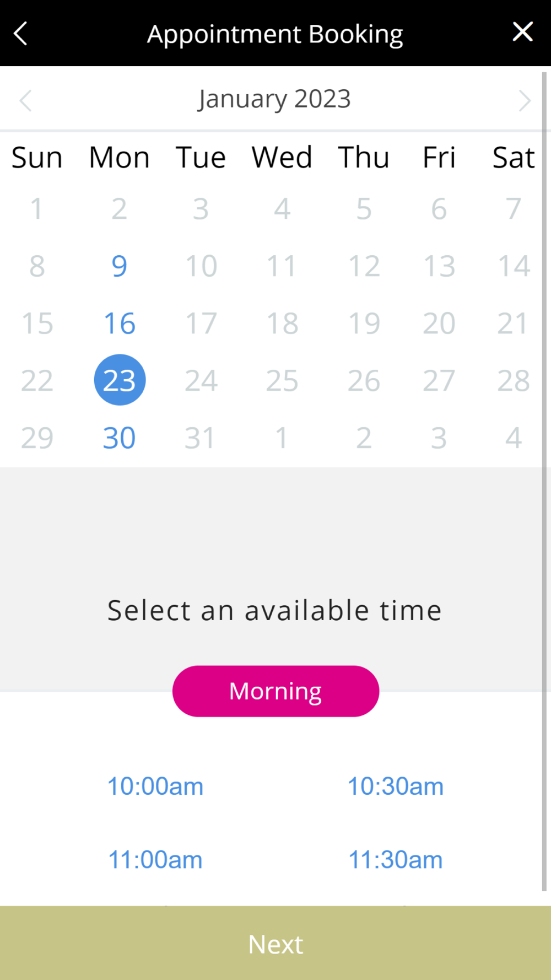551x980 pixels.
Task: Select Sunday January 22
Action: click(37, 381)
